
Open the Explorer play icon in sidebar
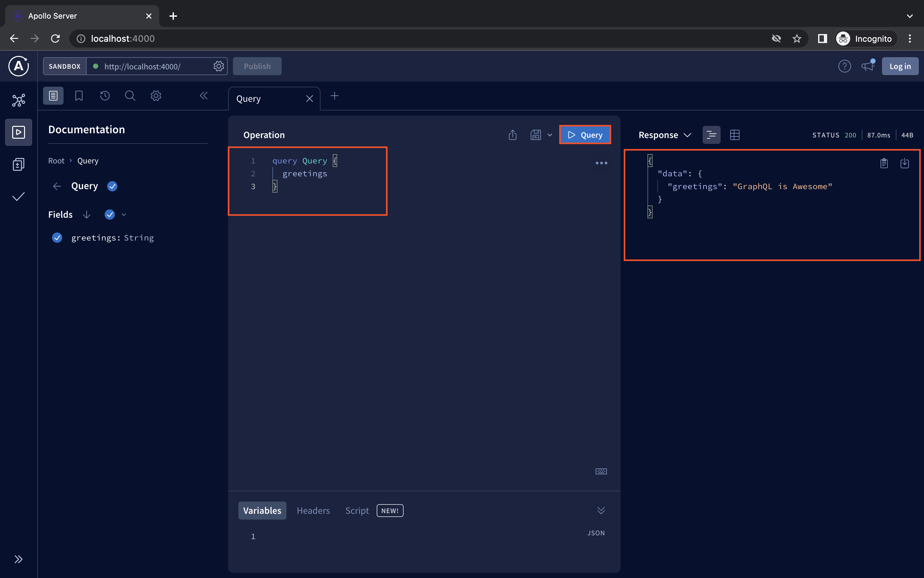click(18, 132)
